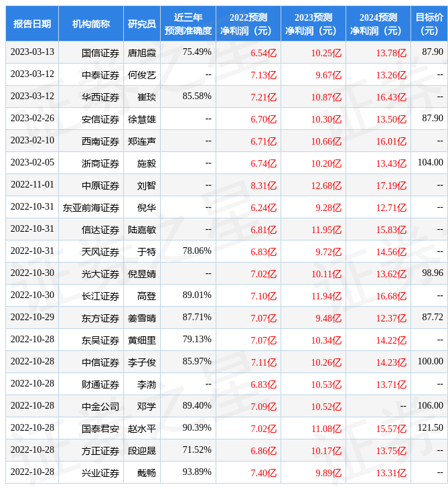Click the 2022预测净利润 column header
Screen dimensions: 448x489
pos(248,24)
